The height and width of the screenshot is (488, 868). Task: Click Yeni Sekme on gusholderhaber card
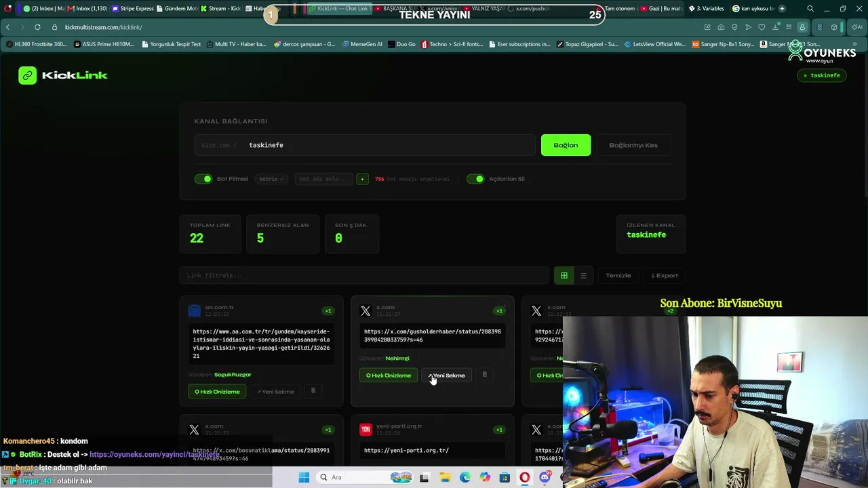pyautogui.click(x=446, y=375)
